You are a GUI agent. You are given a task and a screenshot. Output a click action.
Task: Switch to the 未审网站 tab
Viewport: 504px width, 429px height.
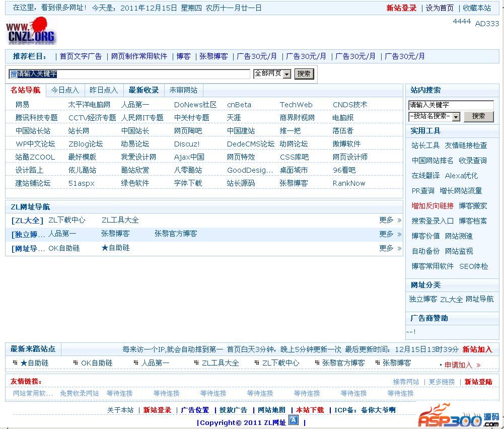point(183,90)
